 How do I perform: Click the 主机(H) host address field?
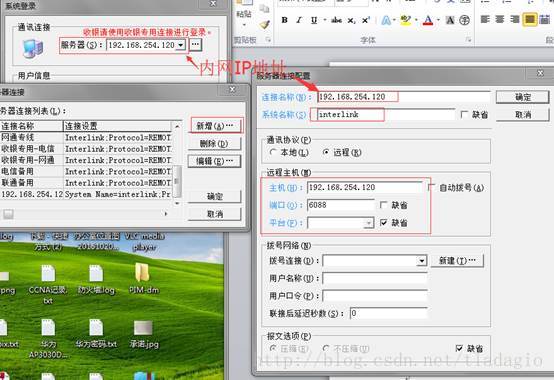[x=365, y=188]
